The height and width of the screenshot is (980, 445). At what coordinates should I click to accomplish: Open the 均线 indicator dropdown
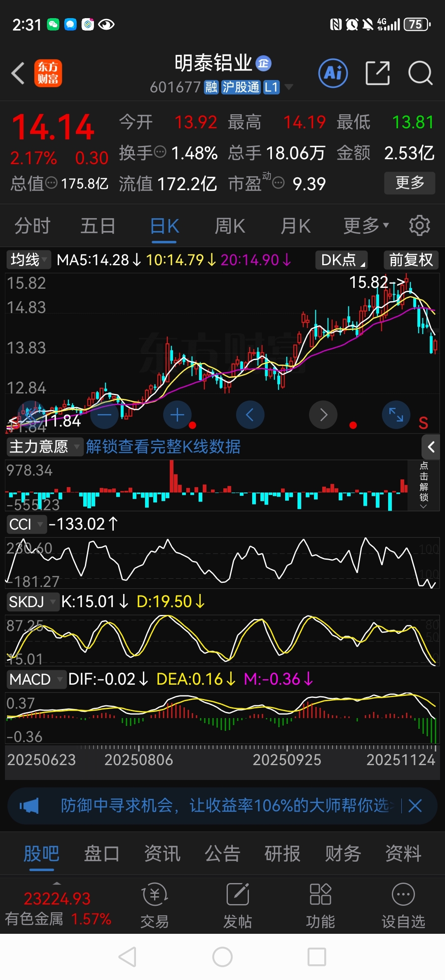pyautogui.click(x=28, y=260)
